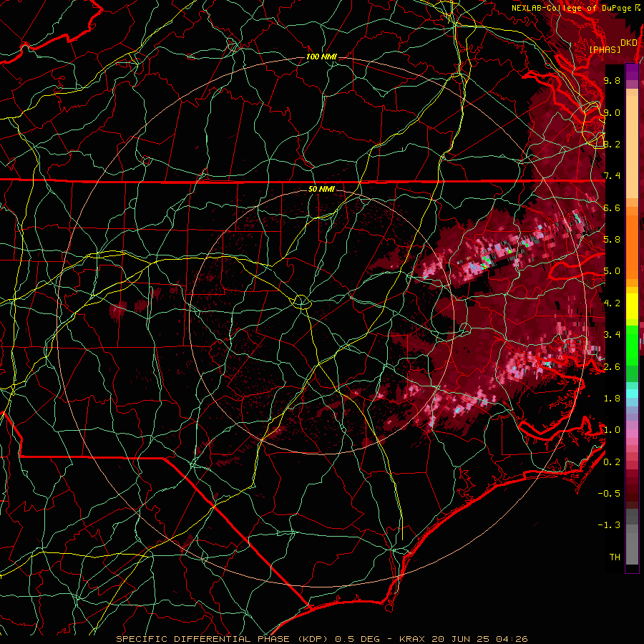Screen dimensions: 644x644
Task: Click the 2.6 value on the color scale
Action: (612, 367)
